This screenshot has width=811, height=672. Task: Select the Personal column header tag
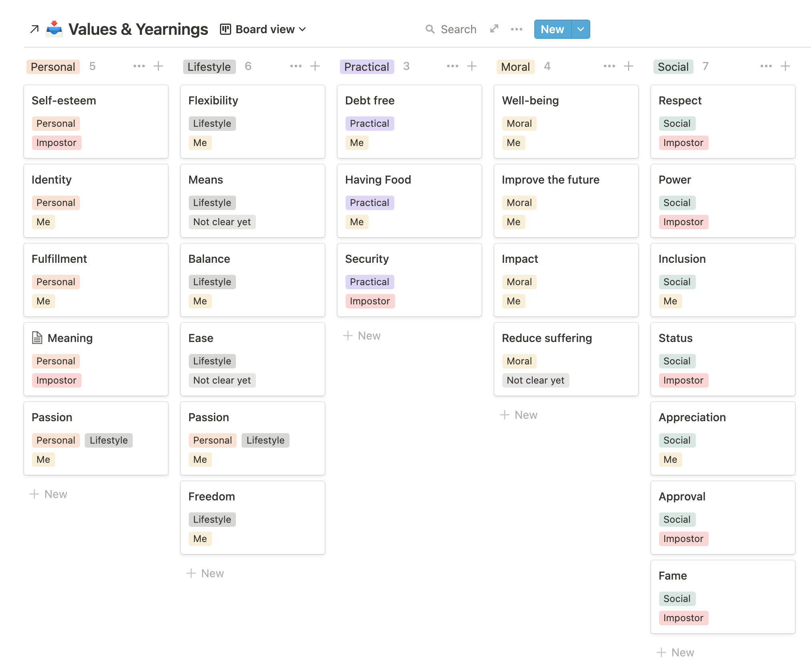click(x=53, y=67)
